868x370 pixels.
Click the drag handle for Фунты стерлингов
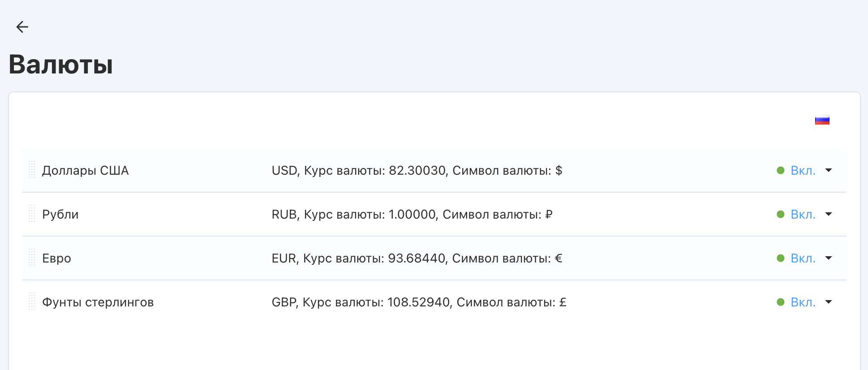point(32,302)
